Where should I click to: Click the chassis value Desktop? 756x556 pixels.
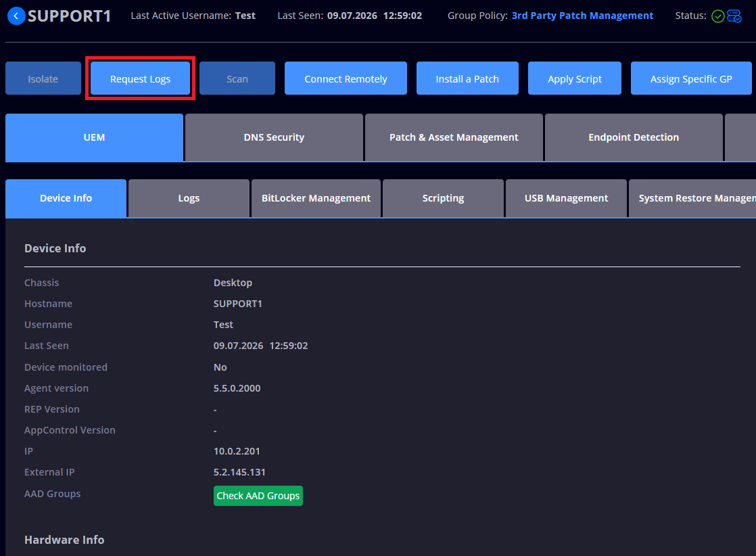coord(233,283)
